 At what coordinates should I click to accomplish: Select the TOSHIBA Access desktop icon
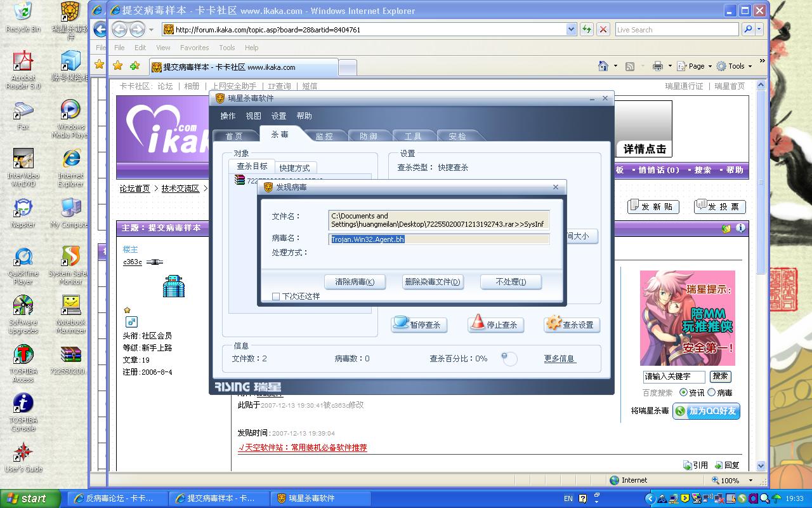pos(23,363)
